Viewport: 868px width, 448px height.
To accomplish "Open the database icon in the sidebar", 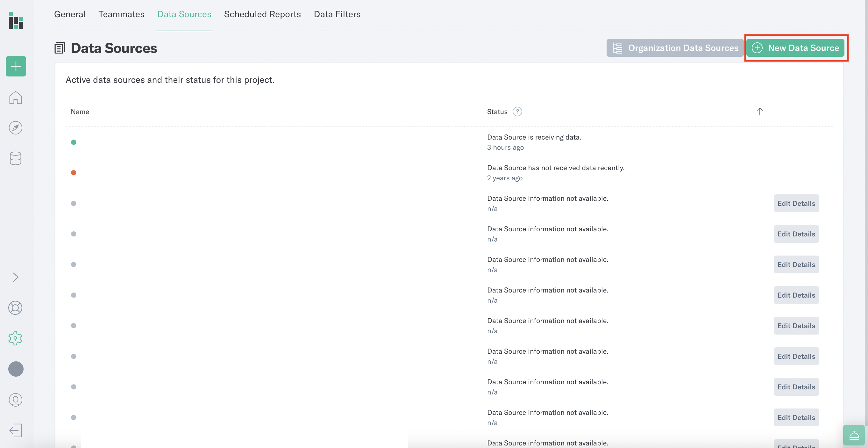I will (16, 158).
